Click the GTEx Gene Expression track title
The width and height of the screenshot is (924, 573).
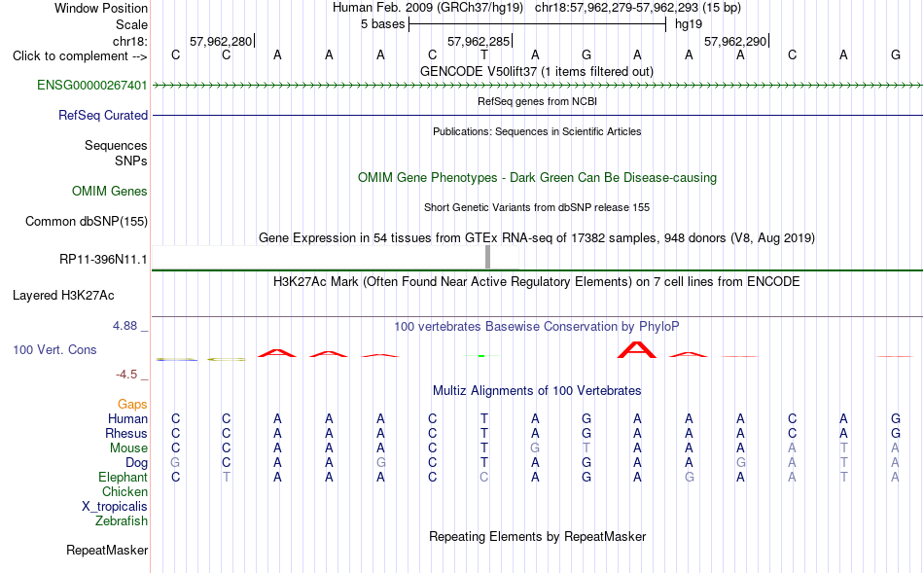pyautogui.click(x=537, y=238)
